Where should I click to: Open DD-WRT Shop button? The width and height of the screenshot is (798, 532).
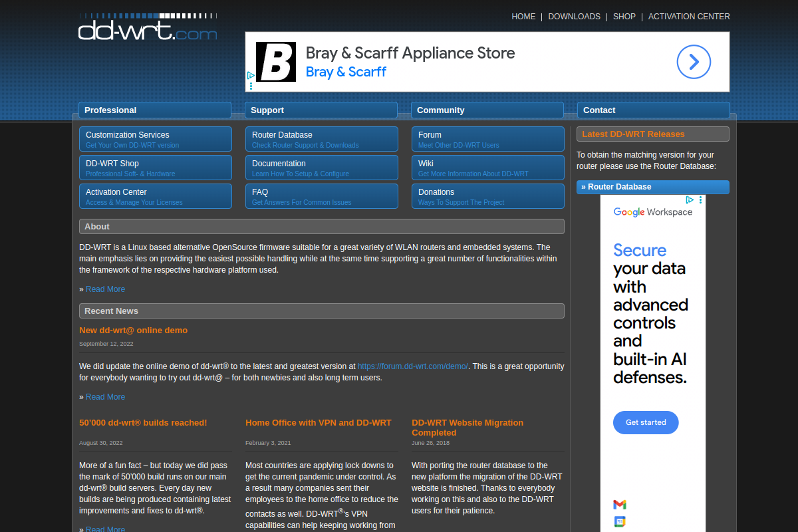click(156, 168)
